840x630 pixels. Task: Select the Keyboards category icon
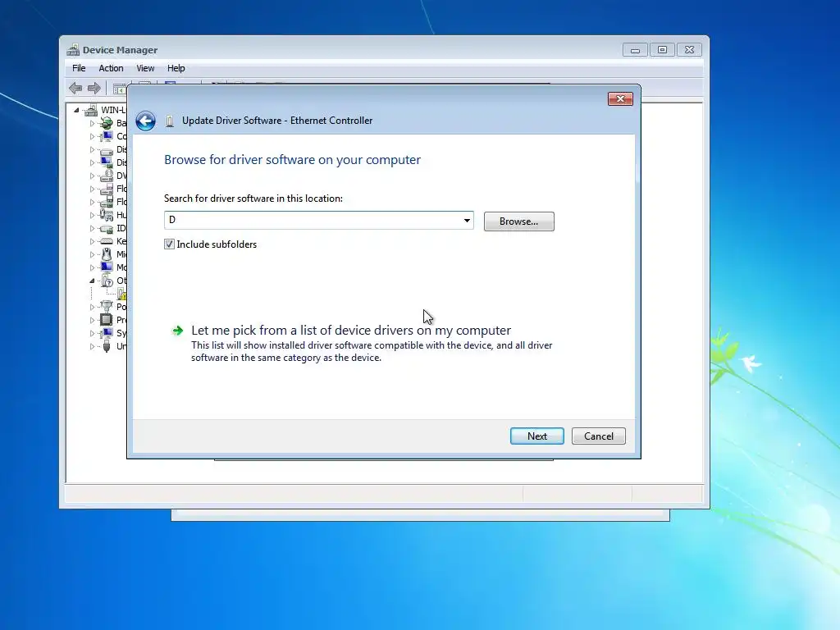coord(107,241)
